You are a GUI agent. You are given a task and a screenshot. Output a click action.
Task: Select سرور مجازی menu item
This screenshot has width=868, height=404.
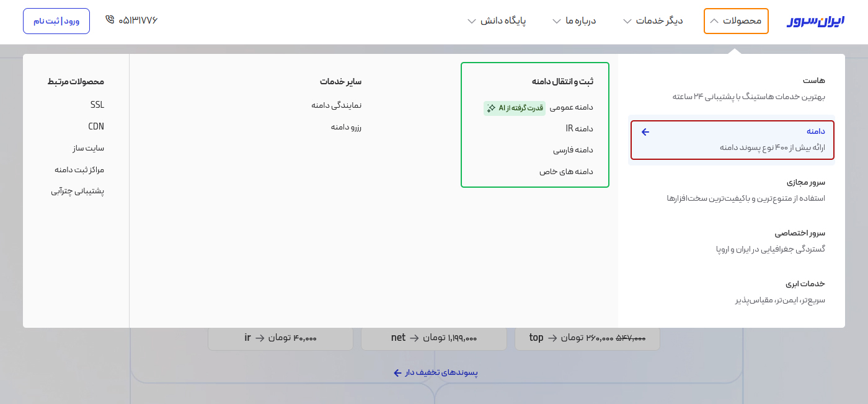point(805,182)
